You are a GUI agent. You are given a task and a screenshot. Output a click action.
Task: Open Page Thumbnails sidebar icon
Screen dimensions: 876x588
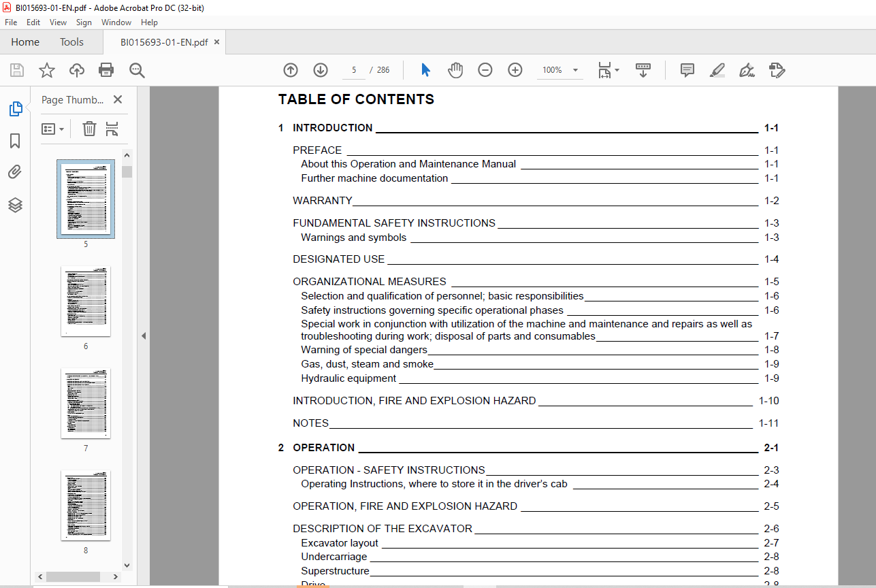pos(15,108)
